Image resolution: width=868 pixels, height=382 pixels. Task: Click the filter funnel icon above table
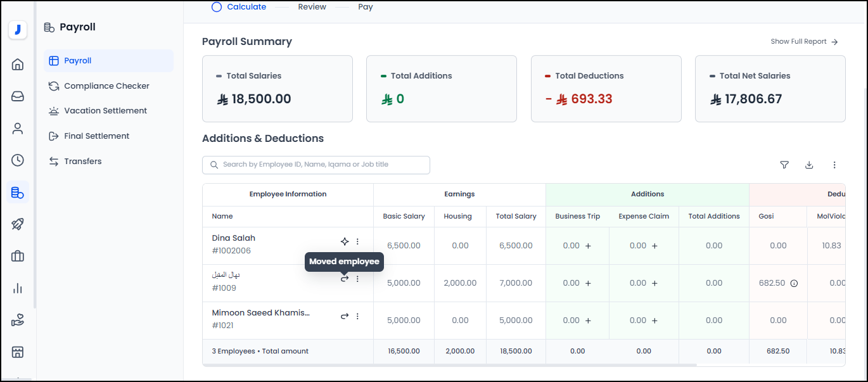[x=784, y=165]
